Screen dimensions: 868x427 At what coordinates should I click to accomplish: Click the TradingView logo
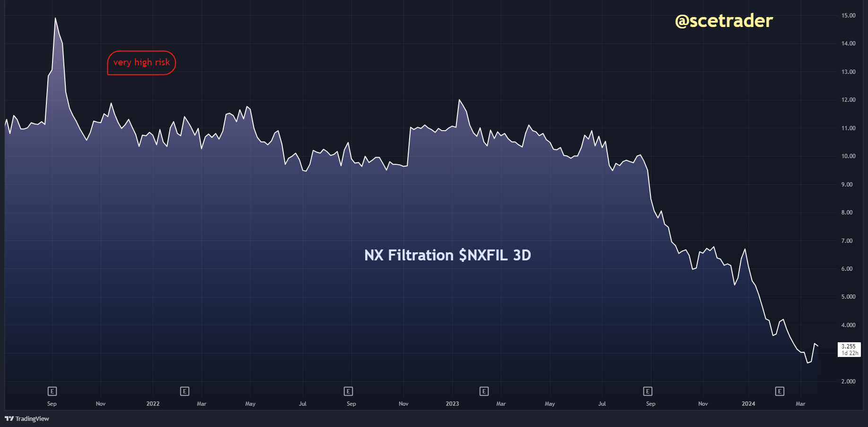click(27, 418)
